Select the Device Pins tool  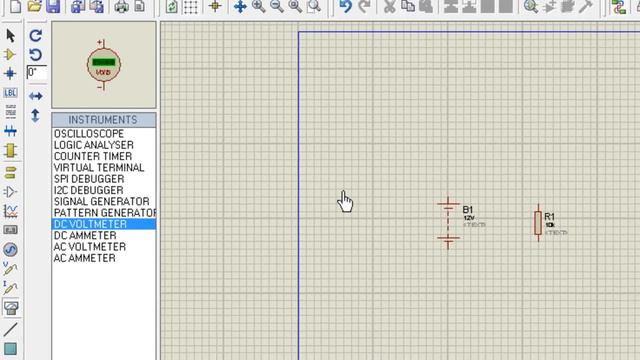point(10,192)
